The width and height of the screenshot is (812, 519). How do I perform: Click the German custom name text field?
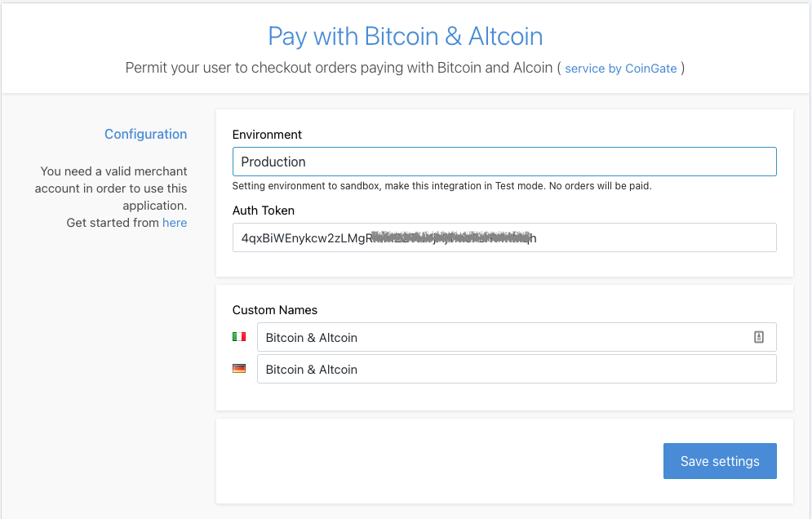point(516,369)
